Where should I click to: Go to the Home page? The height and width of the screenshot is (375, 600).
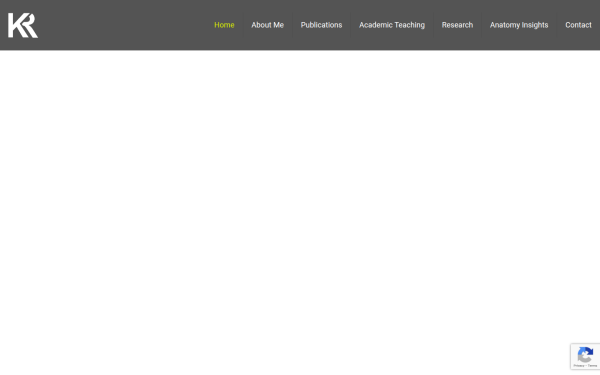pyautogui.click(x=224, y=25)
